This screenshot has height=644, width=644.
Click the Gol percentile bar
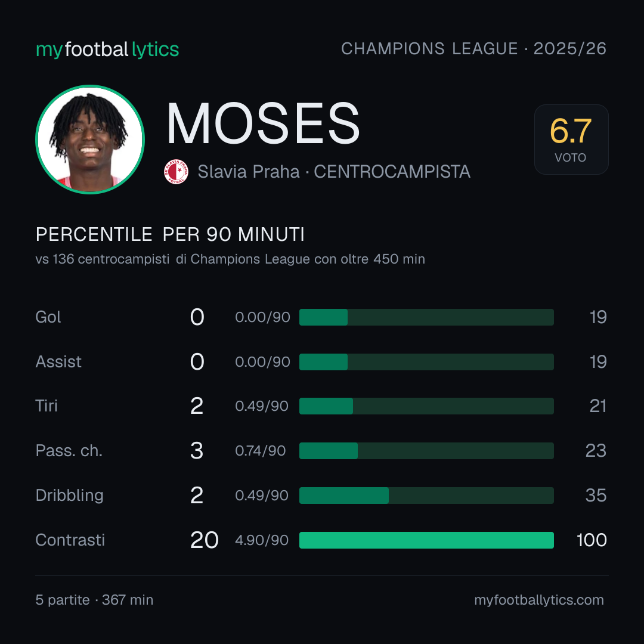pos(426,317)
